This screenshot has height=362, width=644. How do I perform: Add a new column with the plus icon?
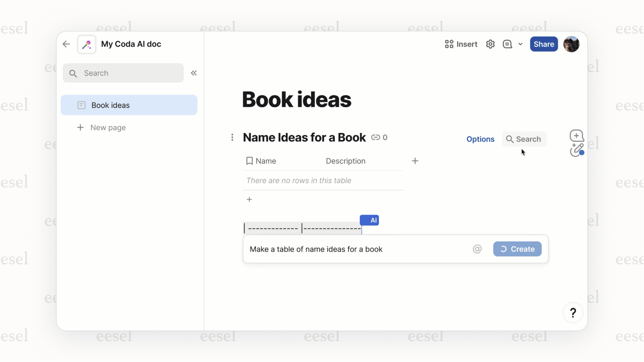click(x=415, y=161)
